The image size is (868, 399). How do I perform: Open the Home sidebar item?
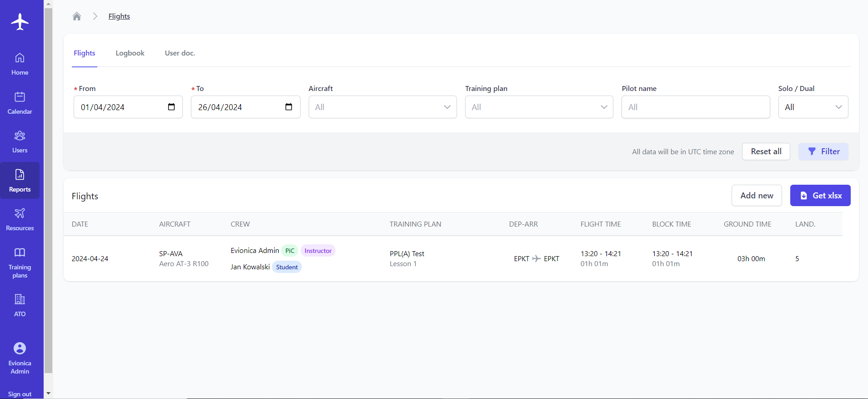tap(20, 64)
